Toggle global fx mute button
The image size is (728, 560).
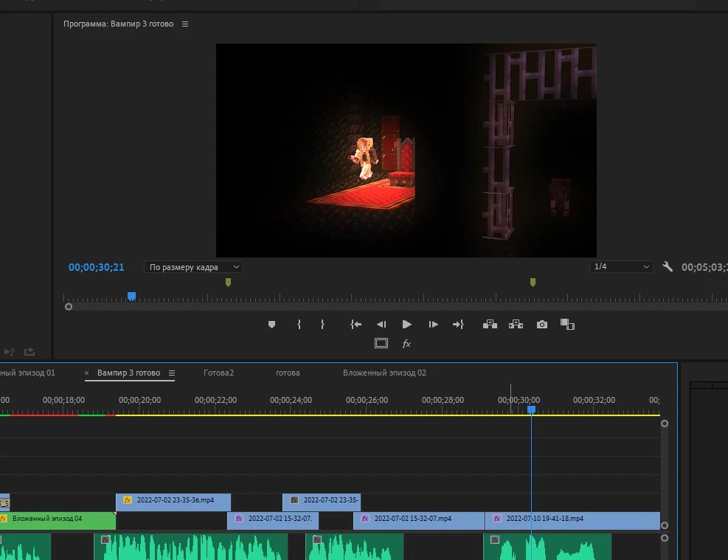click(406, 344)
